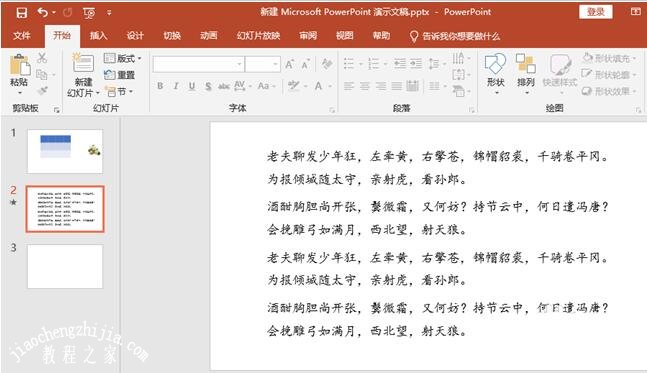Click the Undo arrow icon

point(43,12)
